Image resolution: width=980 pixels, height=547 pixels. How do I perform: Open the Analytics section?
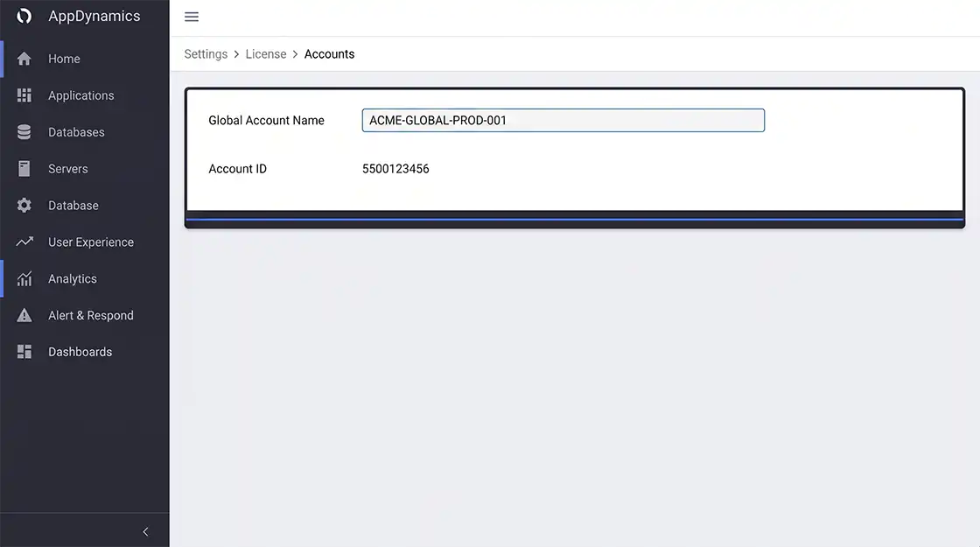tap(84, 279)
